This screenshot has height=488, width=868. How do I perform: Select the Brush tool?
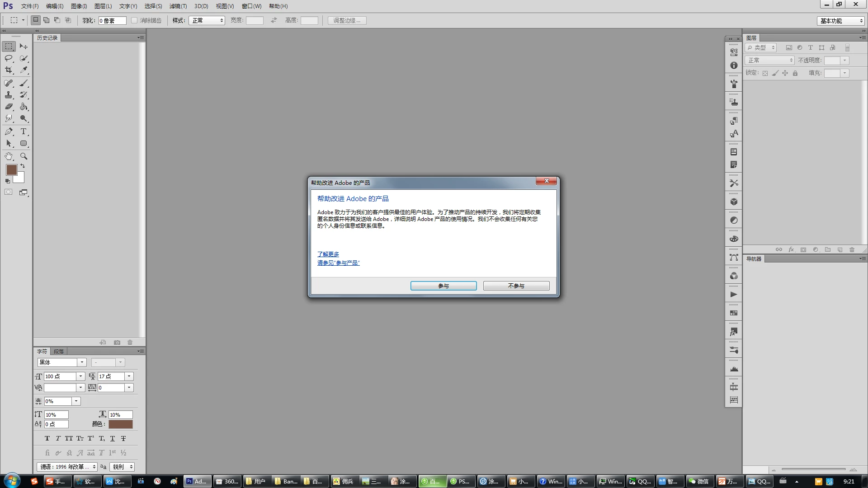tap(24, 83)
